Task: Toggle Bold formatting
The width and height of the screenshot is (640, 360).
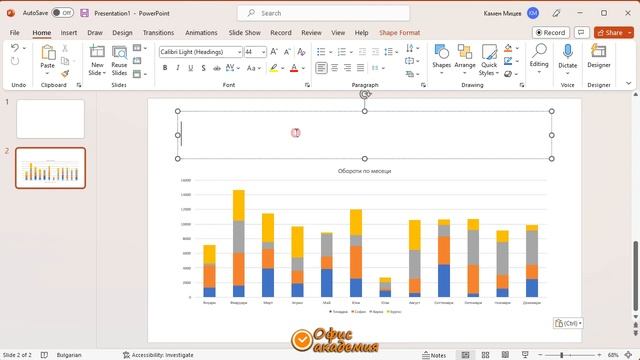Action: (165, 68)
